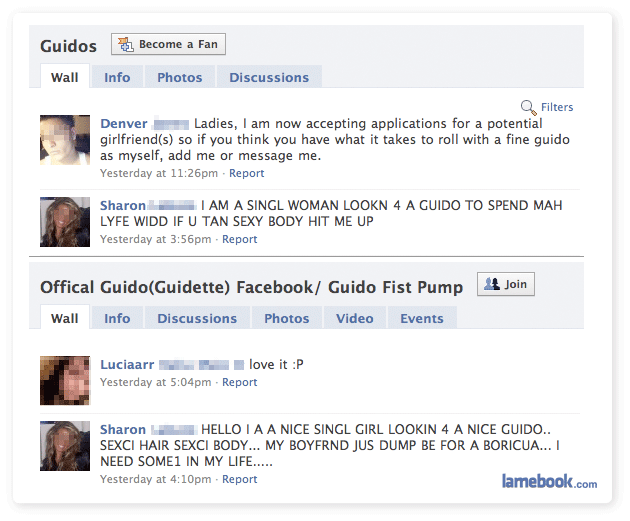
Task: Click the Become a Fan flag icon
Action: (x=125, y=44)
